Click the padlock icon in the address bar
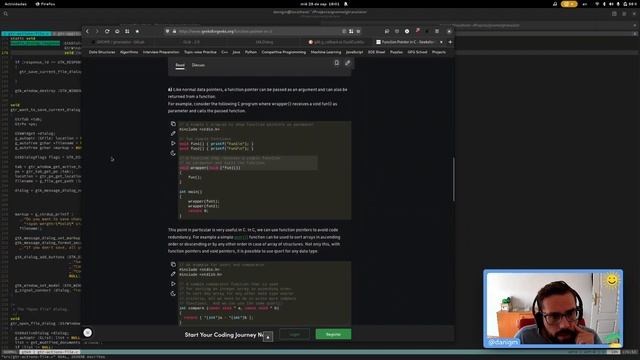 point(174,31)
